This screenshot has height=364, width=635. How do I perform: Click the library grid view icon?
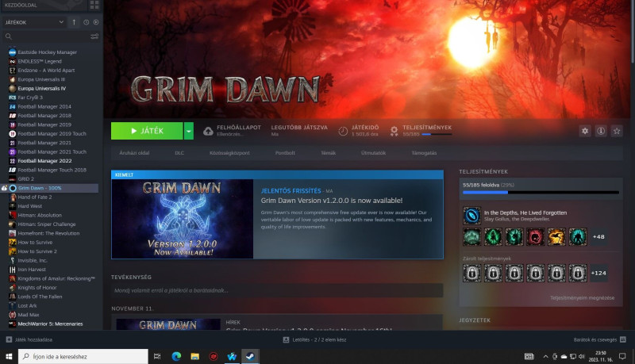[94, 5]
